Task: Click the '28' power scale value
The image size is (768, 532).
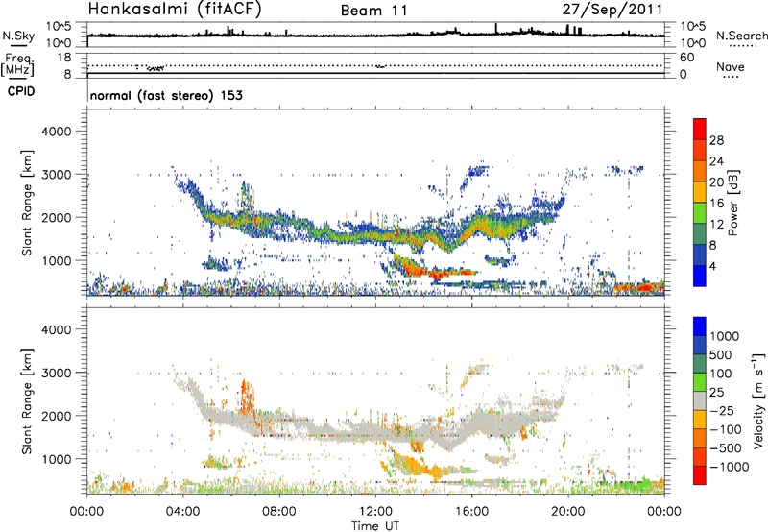Action: [716, 140]
